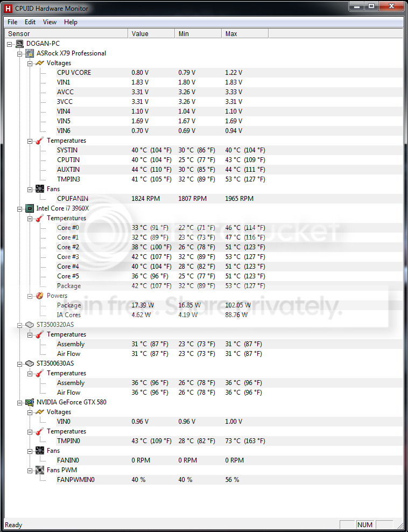Collapse the Powers group
The width and height of the screenshot is (408, 532).
pos(30,296)
